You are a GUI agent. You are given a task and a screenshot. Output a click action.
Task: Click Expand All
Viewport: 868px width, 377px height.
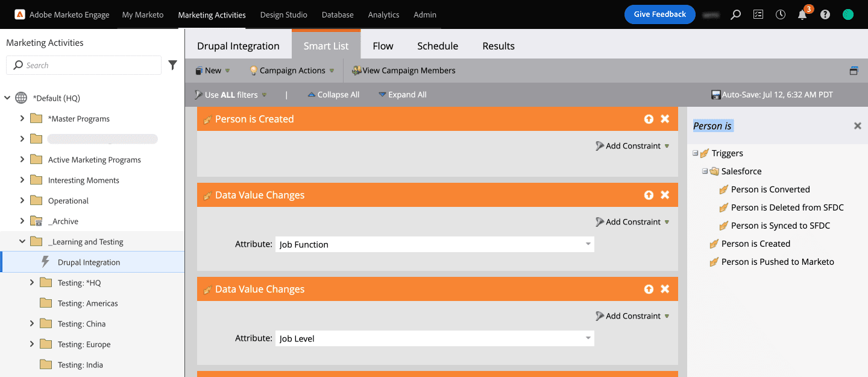pos(403,95)
